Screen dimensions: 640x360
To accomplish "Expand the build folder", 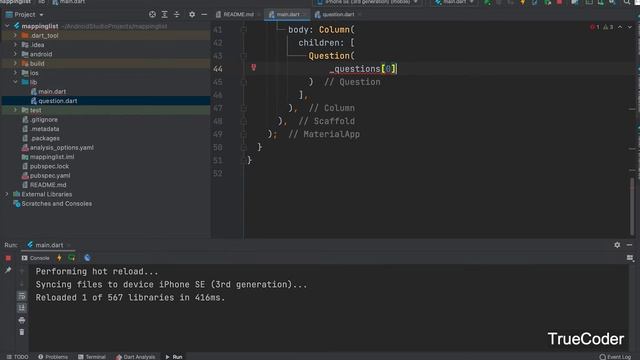I will 16,63.
